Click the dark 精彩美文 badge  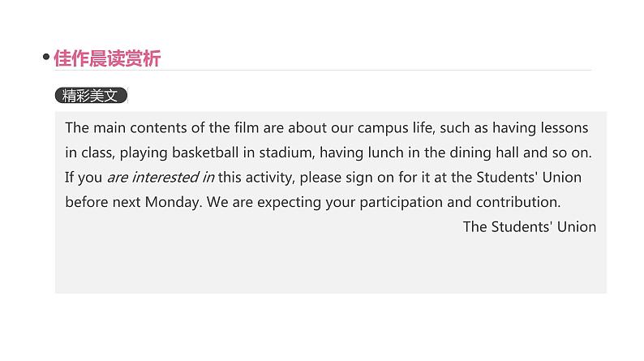click(91, 95)
